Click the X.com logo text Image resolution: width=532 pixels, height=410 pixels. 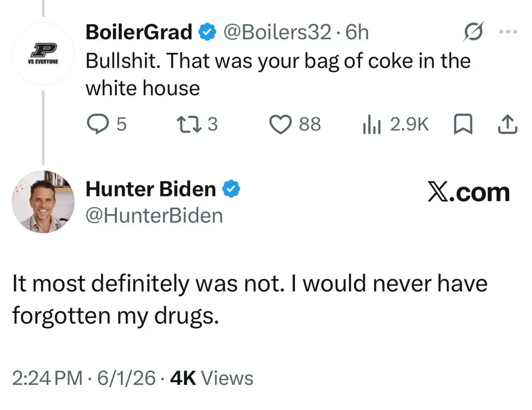tap(469, 192)
